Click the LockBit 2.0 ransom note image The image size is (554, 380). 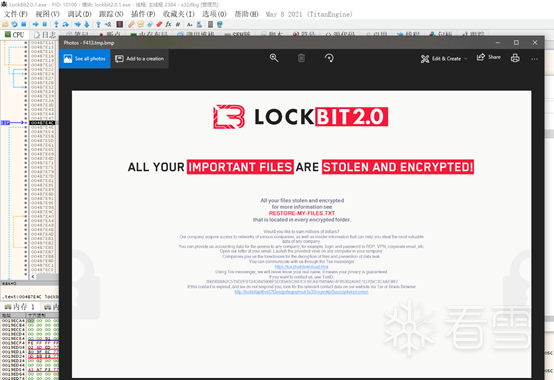(301, 234)
